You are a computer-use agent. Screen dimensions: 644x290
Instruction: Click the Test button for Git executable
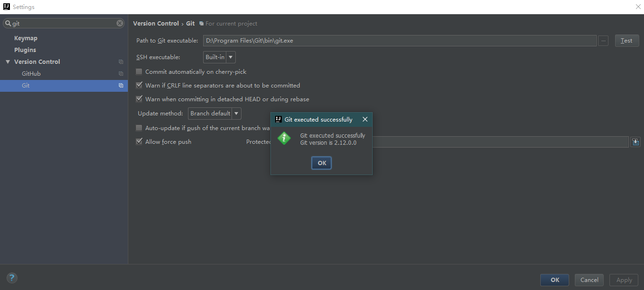pyautogui.click(x=626, y=41)
